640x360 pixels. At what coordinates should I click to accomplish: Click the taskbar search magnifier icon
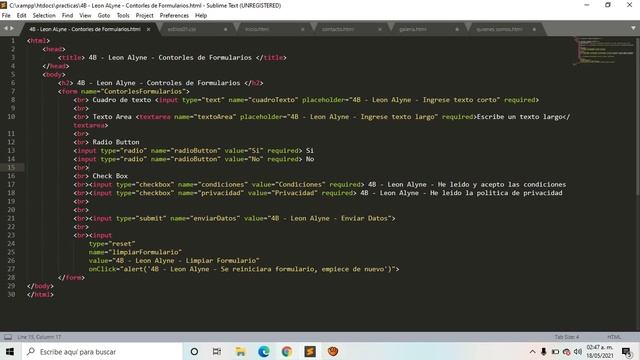(x=31, y=351)
